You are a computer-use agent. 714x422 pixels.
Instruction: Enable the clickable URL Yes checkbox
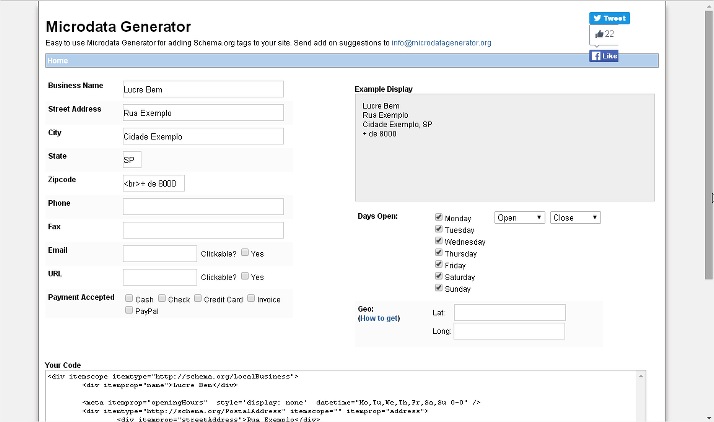click(245, 276)
